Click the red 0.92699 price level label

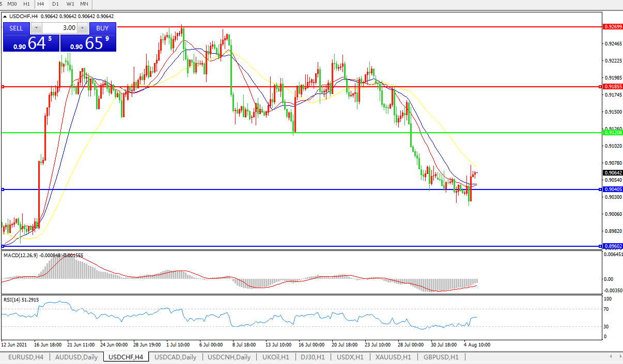[x=612, y=26]
